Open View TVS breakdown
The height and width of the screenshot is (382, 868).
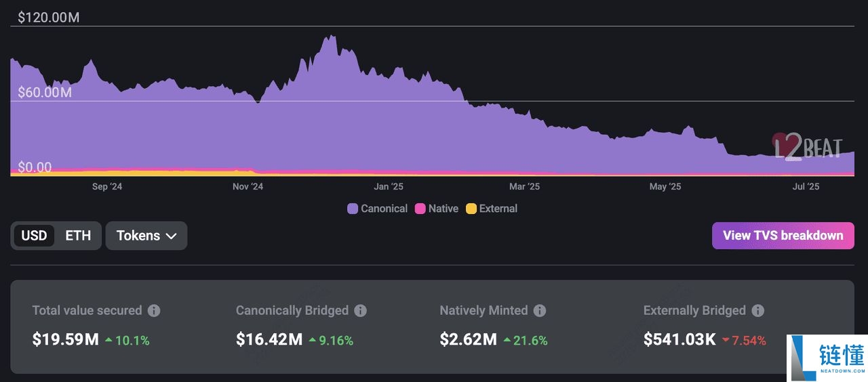[x=783, y=236]
